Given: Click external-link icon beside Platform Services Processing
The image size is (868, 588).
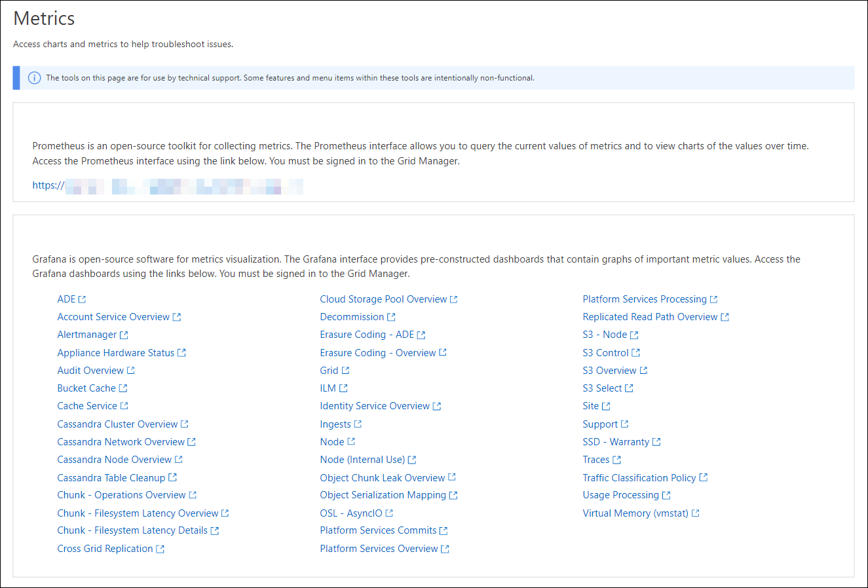Looking at the screenshot, I should click(x=713, y=299).
